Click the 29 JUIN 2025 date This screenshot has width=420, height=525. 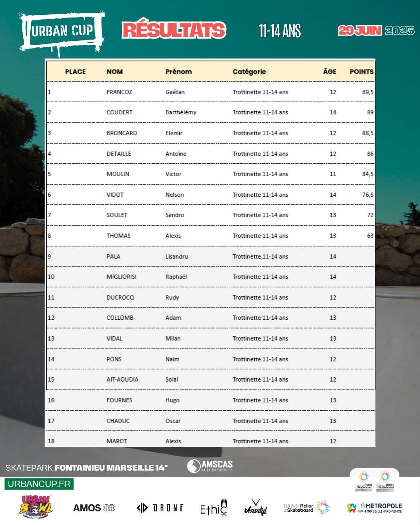point(376,30)
